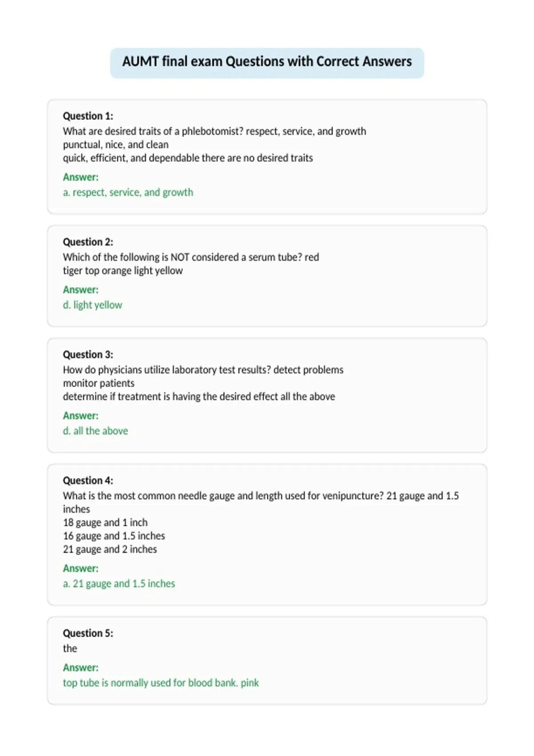Image resolution: width=534 pixels, height=756 pixels.
Task: Click the 'Answer:' label under Question 3
Action: tap(81, 415)
